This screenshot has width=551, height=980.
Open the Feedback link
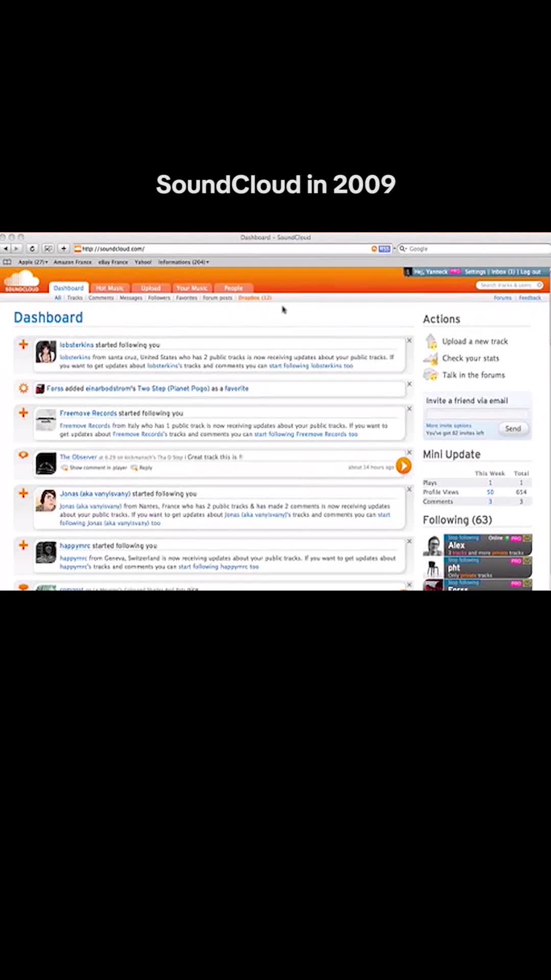[x=530, y=298]
